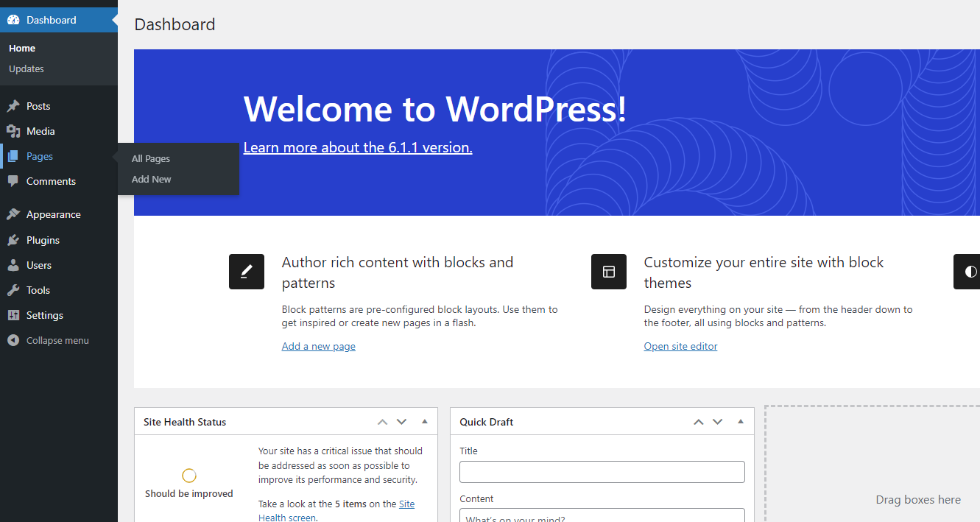Click the Media library icon

coord(13,131)
